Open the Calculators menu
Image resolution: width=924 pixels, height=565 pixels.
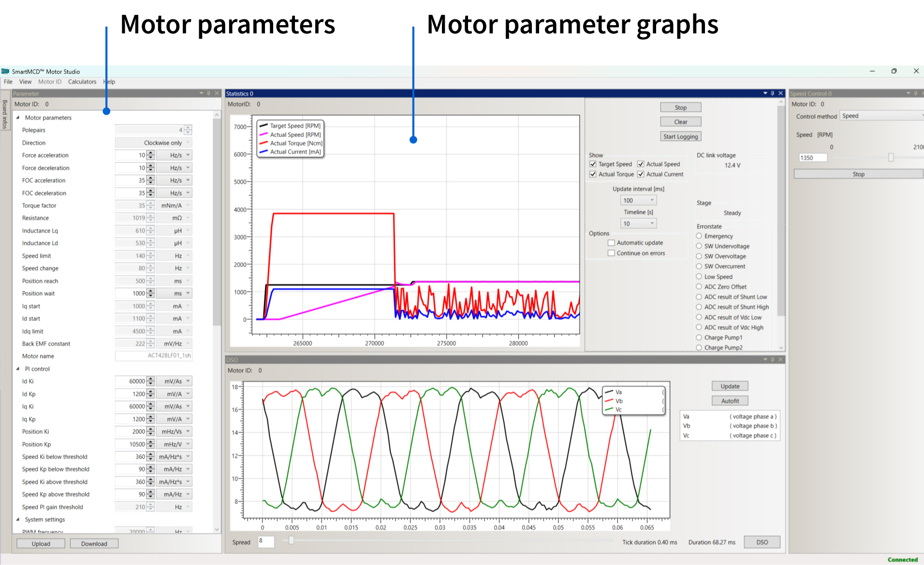82,81
